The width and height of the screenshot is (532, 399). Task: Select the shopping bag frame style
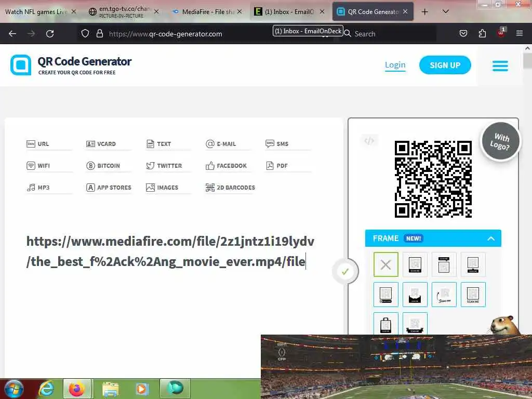click(x=386, y=324)
